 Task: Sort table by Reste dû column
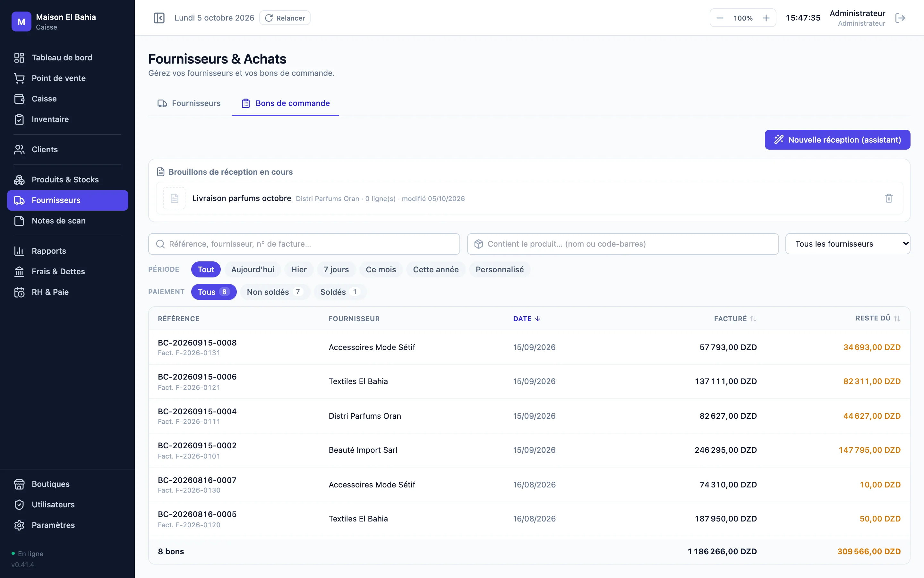click(x=877, y=318)
